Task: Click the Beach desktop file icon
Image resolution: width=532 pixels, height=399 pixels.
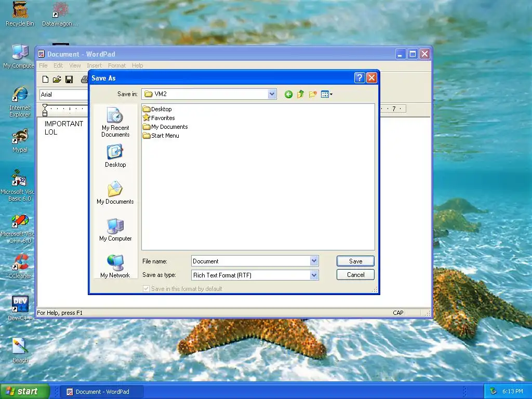Action: 20,350
